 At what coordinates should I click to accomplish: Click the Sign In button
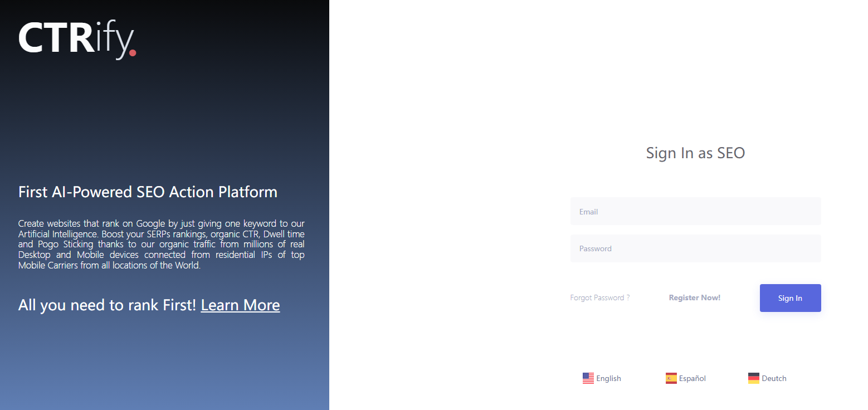coord(791,298)
